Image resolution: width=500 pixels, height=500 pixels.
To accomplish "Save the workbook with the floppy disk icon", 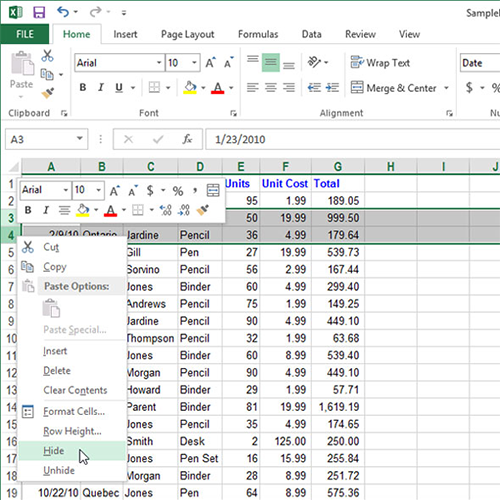I will click(x=39, y=13).
